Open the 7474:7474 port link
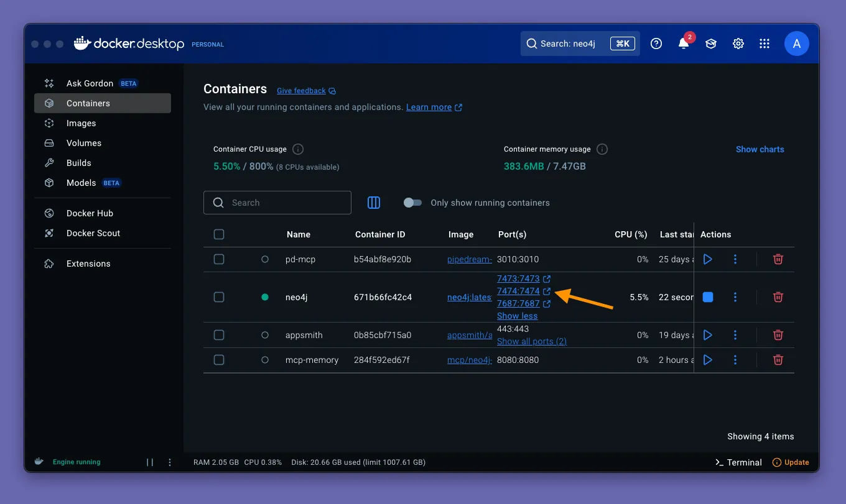The height and width of the screenshot is (504, 846). coord(518,291)
